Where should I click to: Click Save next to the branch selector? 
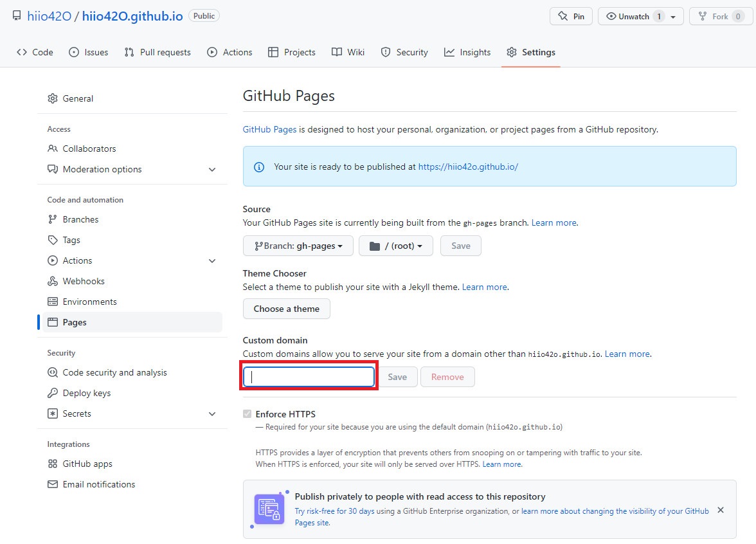460,246
